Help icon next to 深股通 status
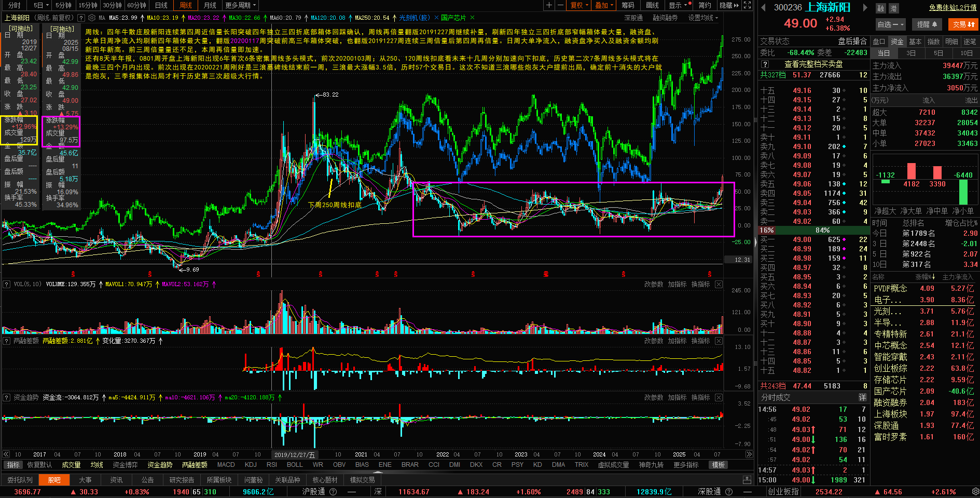The height and width of the screenshot is (498, 980). [x=728, y=491]
